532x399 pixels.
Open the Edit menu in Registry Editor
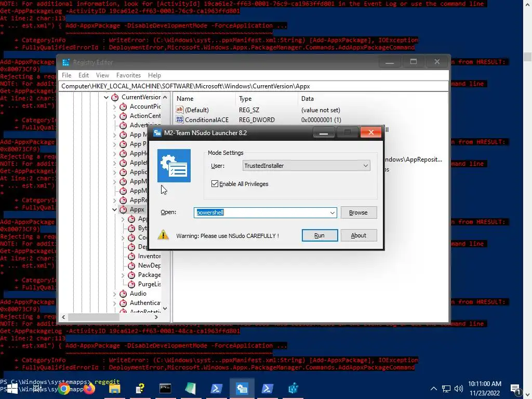click(84, 75)
